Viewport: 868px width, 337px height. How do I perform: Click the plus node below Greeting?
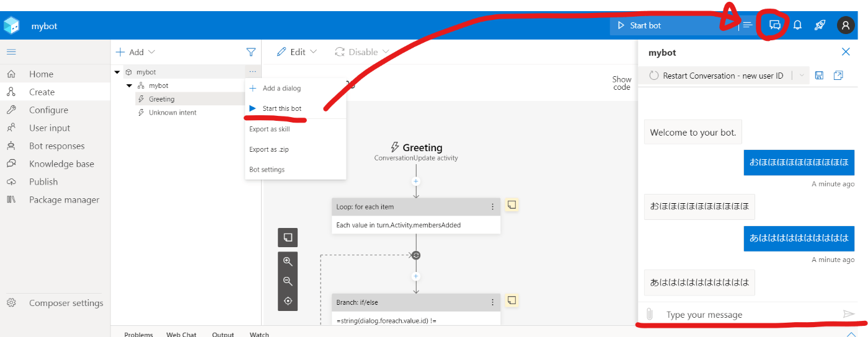coord(416,182)
